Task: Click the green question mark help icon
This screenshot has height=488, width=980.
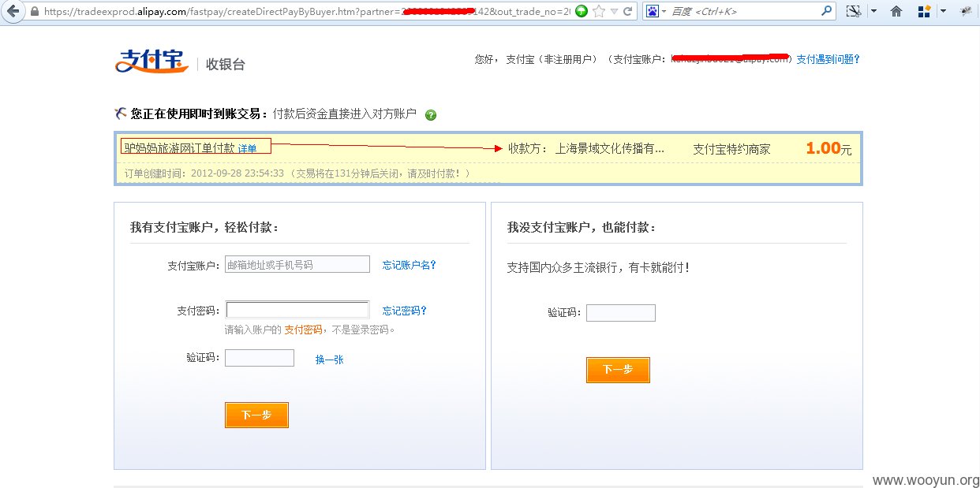Action: 431,115
